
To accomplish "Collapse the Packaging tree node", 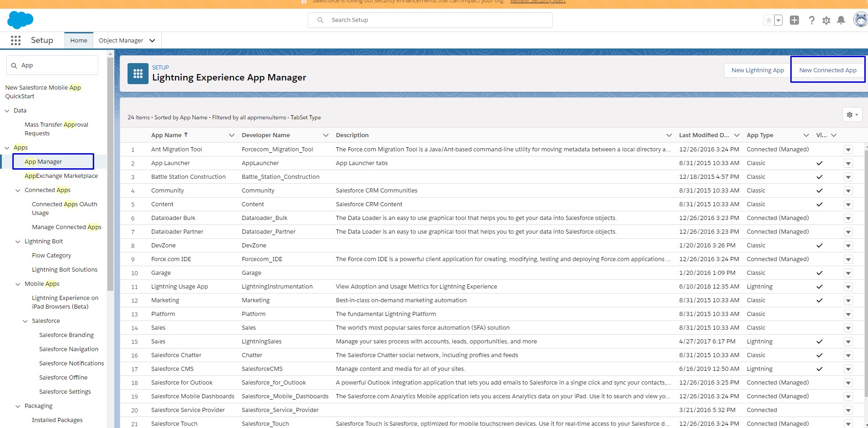I will click(18, 406).
